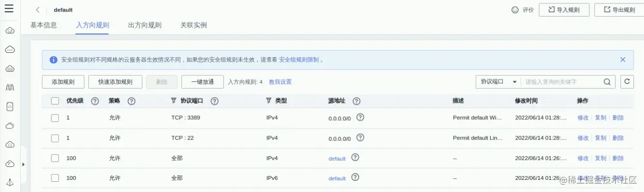Click 修改 in TCP : 3389 row
This screenshot has width=644, height=192.
(x=583, y=118)
